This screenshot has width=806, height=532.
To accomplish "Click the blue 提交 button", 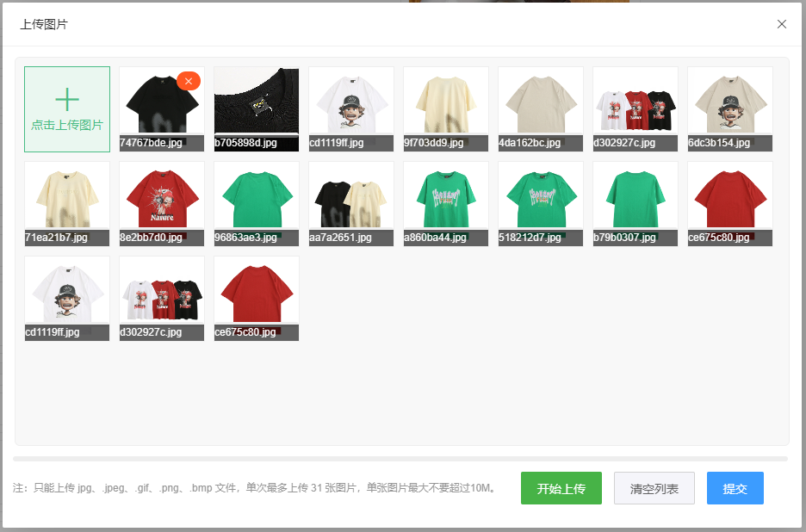I will [735, 489].
